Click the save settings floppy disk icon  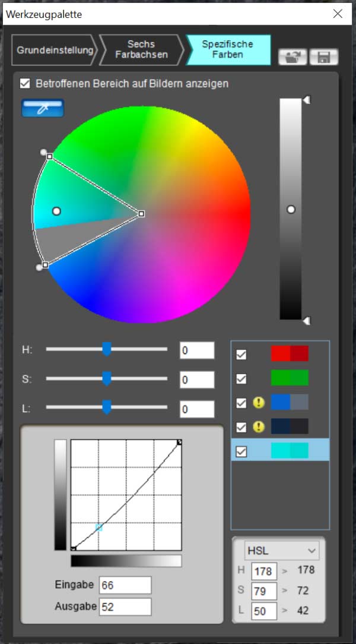pyautogui.click(x=324, y=57)
